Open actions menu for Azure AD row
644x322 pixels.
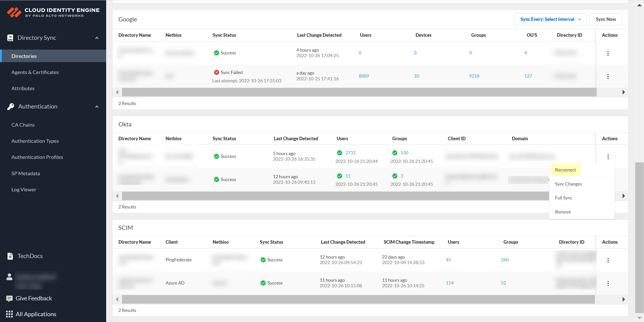608,283
